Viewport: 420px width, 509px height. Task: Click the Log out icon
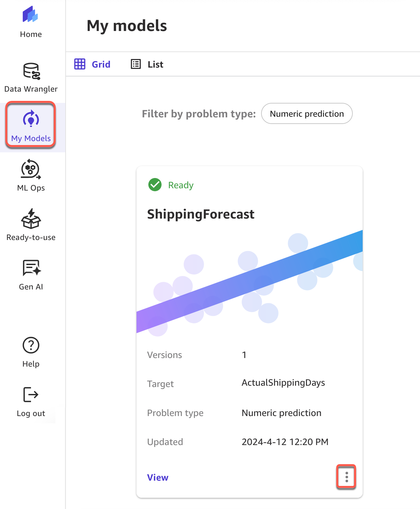pyautogui.click(x=31, y=395)
